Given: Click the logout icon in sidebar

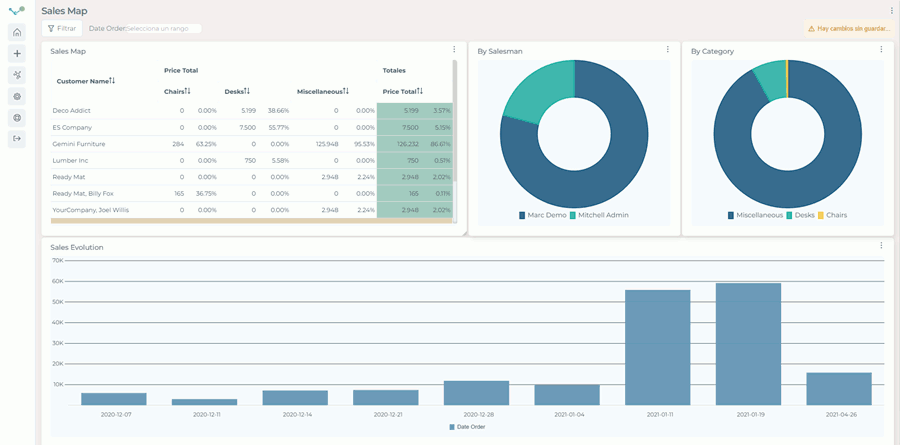Looking at the screenshot, I should (x=17, y=139).
